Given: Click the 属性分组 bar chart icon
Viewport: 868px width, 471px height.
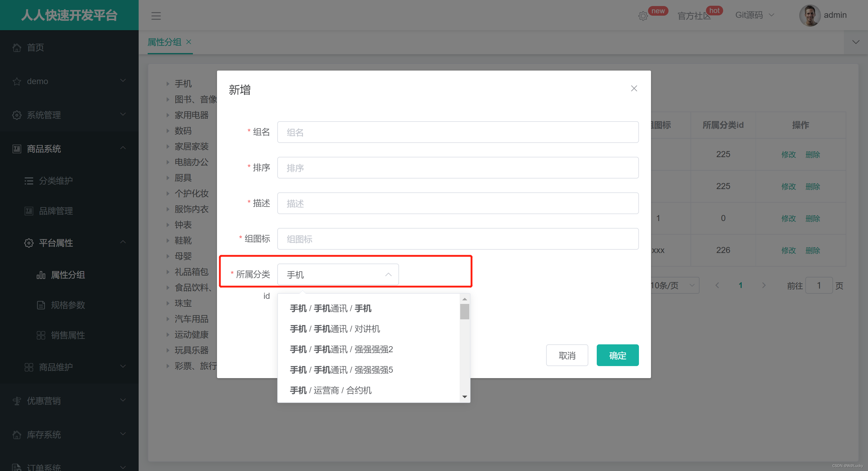Looking at the screenshot, I should 41,275.
